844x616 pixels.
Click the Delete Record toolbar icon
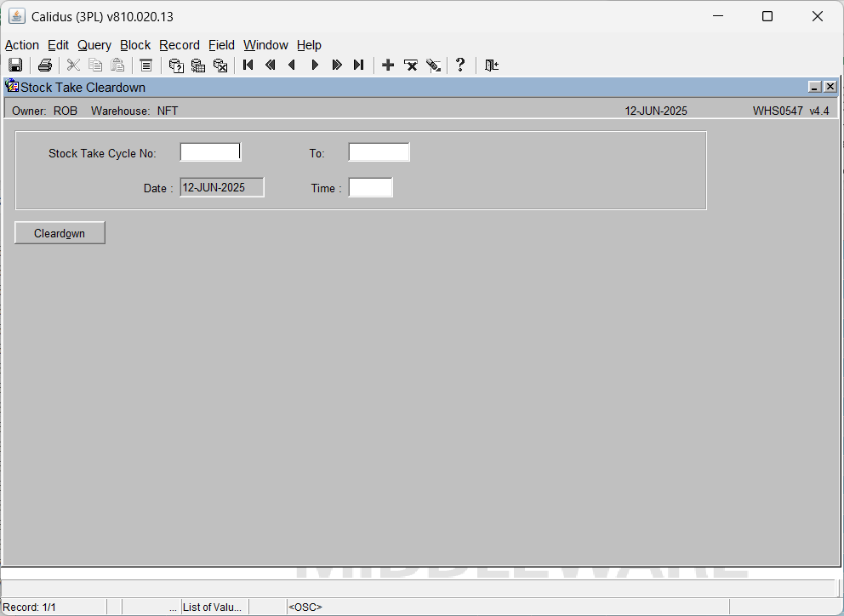click(411, 66)
